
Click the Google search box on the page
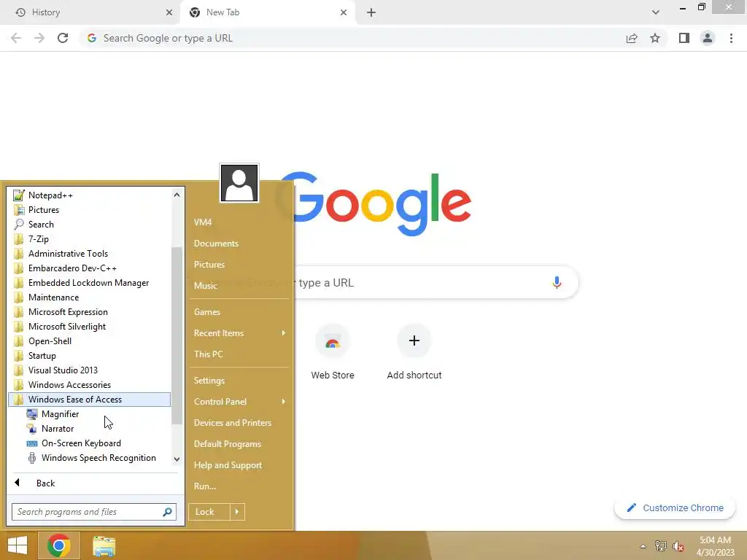coord(419,282)
